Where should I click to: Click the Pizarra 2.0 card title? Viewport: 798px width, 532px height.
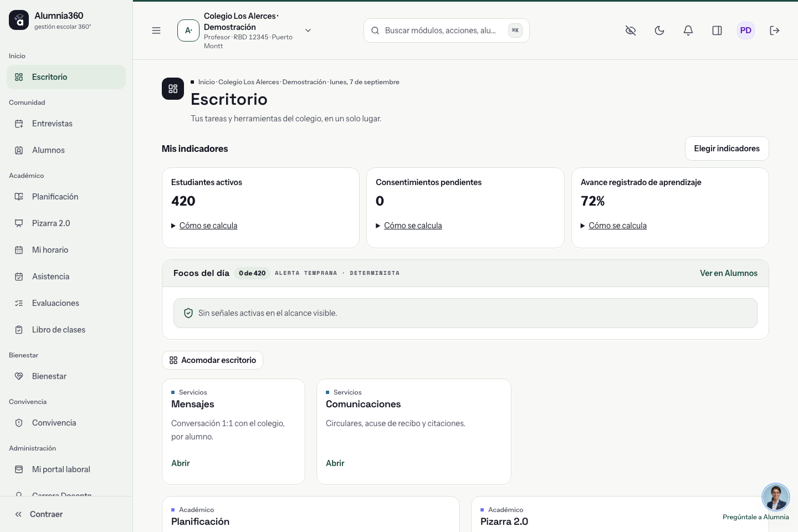[504, 521]
